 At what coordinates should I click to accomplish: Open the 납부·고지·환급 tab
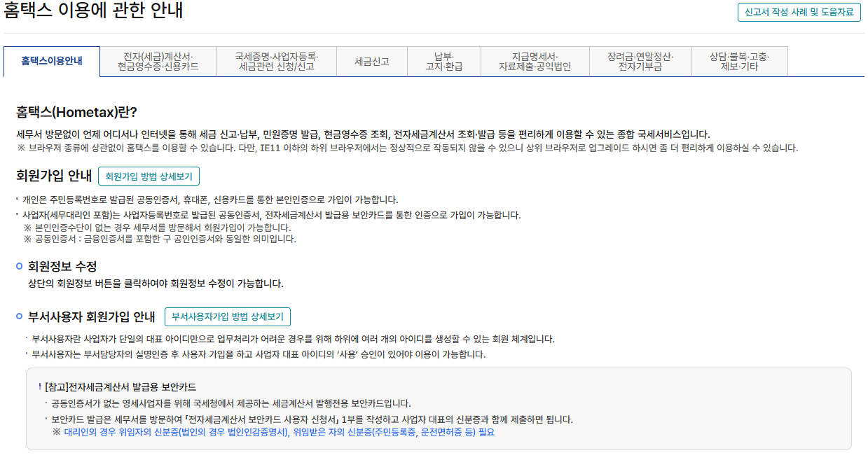(x=444, y=62)
